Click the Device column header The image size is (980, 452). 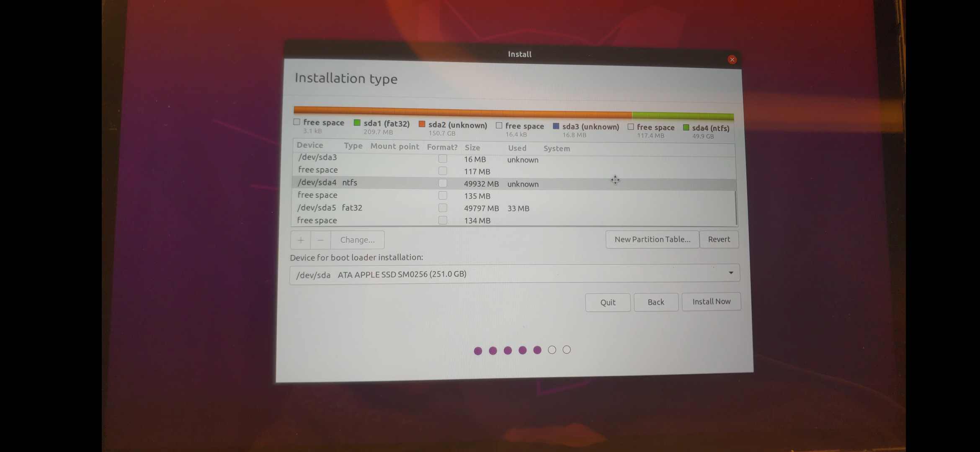(310, 145)
